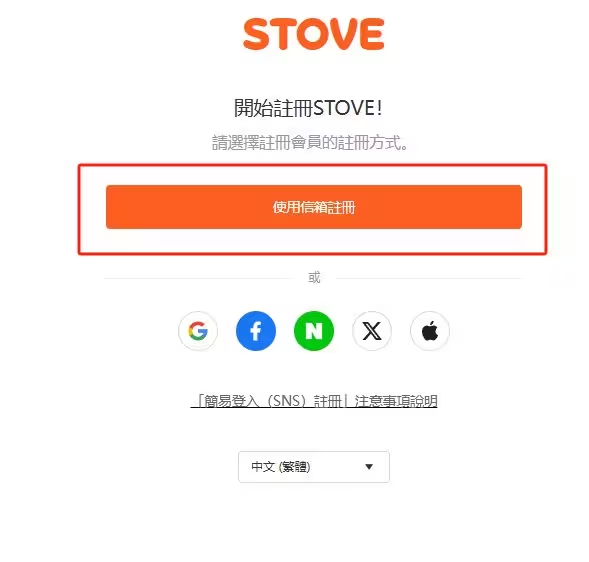Viewport: 589px width, 562px height.
Task: Register using the X (Twitter) icon
Action: coord(372,331)
